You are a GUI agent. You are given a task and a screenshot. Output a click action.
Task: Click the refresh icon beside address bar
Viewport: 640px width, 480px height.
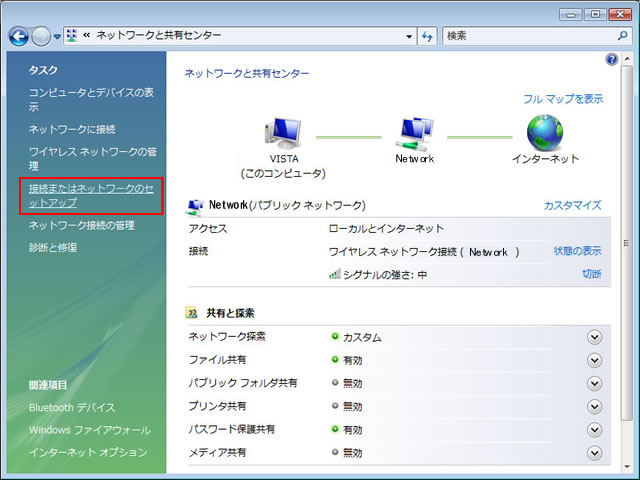click(x=427, y=36)
